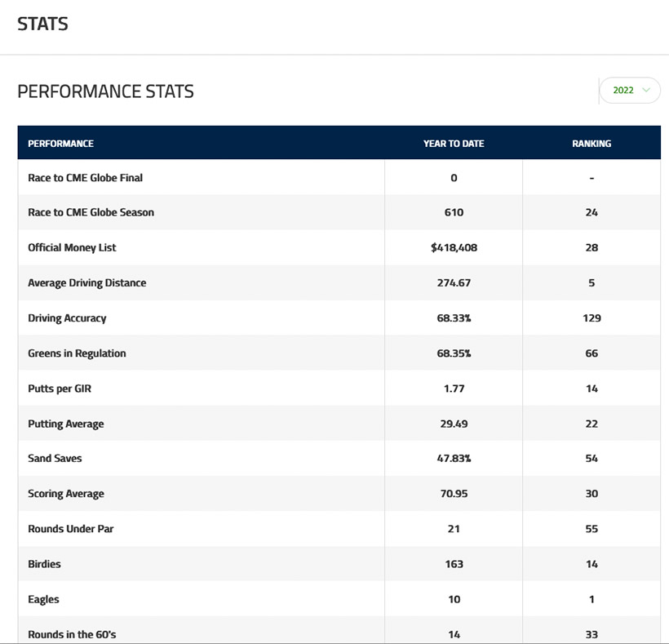Click the Driving Accuracy row label
Screen dimensions: 669x644
coord(67,318)
